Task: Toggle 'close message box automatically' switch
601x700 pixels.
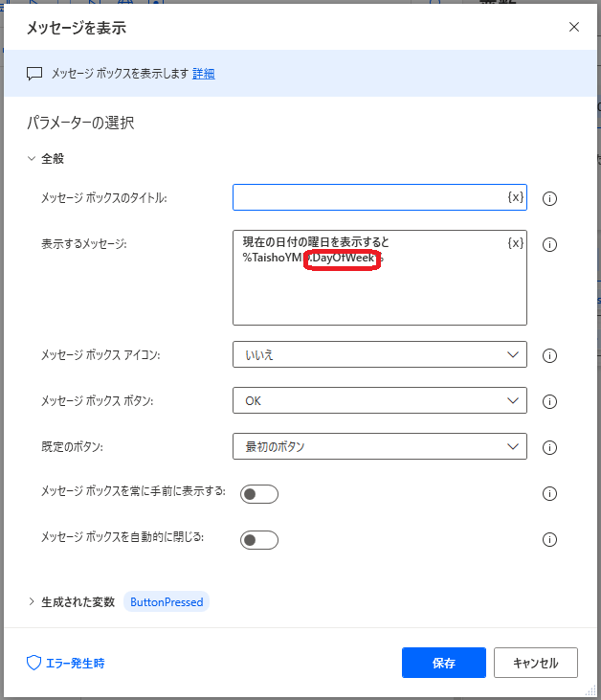Action: [x=259, y=540]
